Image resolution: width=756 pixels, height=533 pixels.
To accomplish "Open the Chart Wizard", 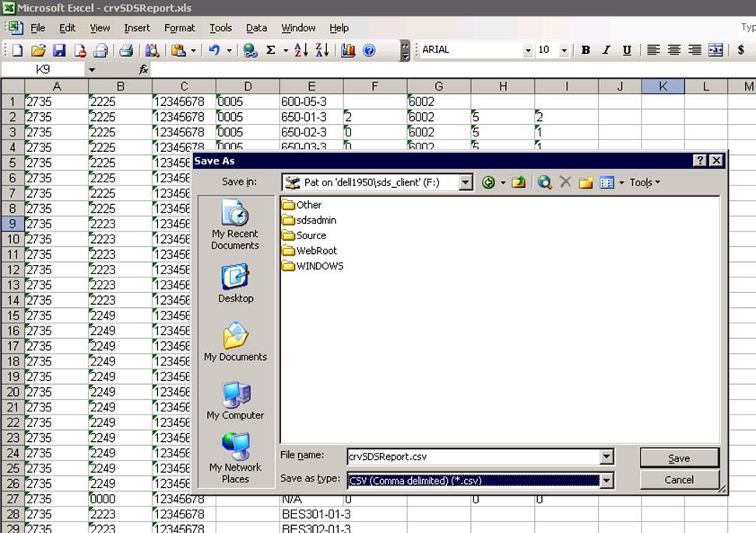I will (x=347, y=50).
